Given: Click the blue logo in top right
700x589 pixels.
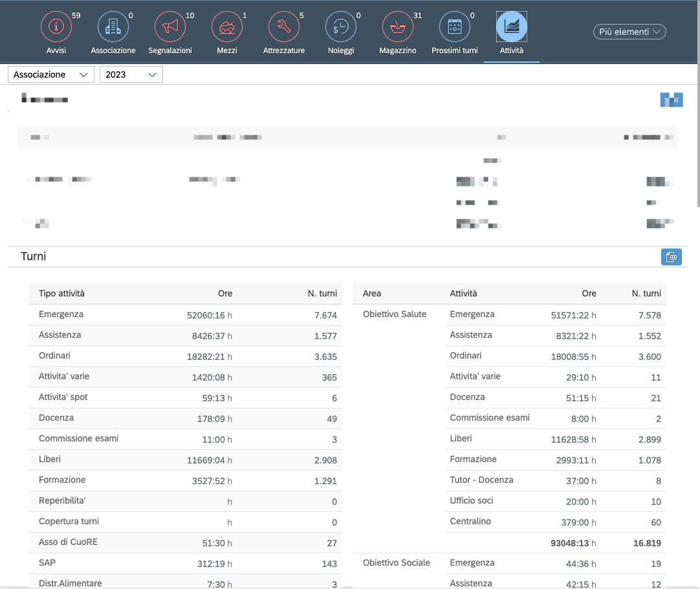Looking at the screenshot, I should tap(672, 100).
